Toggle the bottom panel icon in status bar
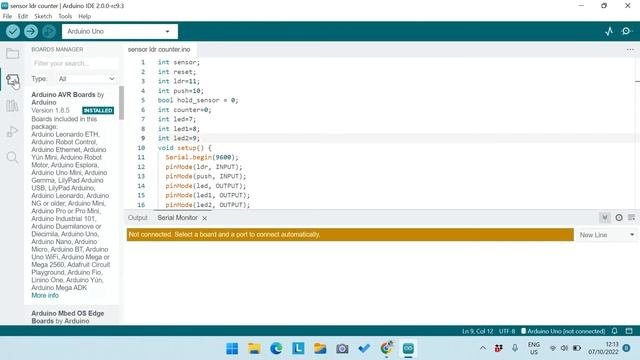Screen dimensions: 640x360 coord(629,331)
